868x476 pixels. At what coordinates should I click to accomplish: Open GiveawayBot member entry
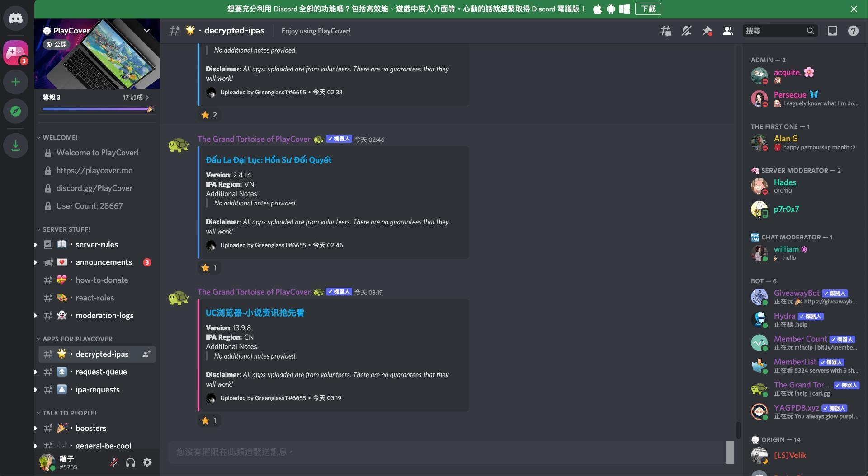(805, 297)
